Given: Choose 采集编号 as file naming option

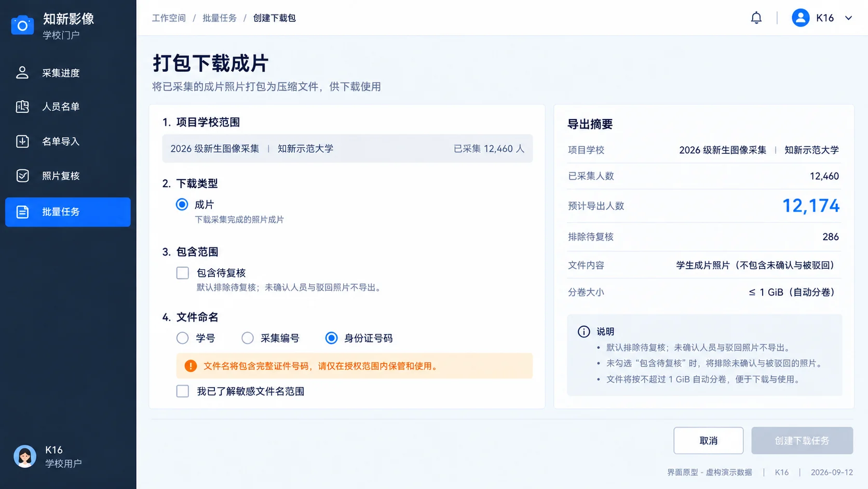Looking at the screenshot, I should (248, 338).
